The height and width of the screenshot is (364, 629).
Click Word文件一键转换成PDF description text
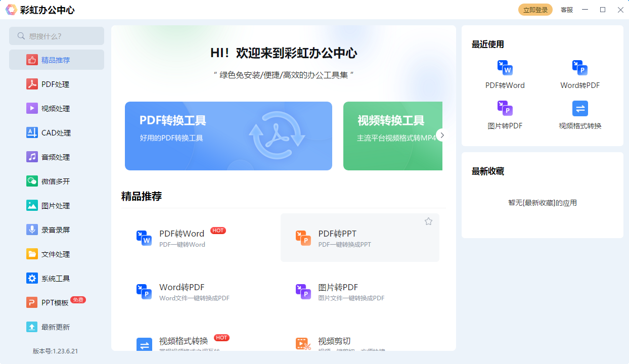195,298
